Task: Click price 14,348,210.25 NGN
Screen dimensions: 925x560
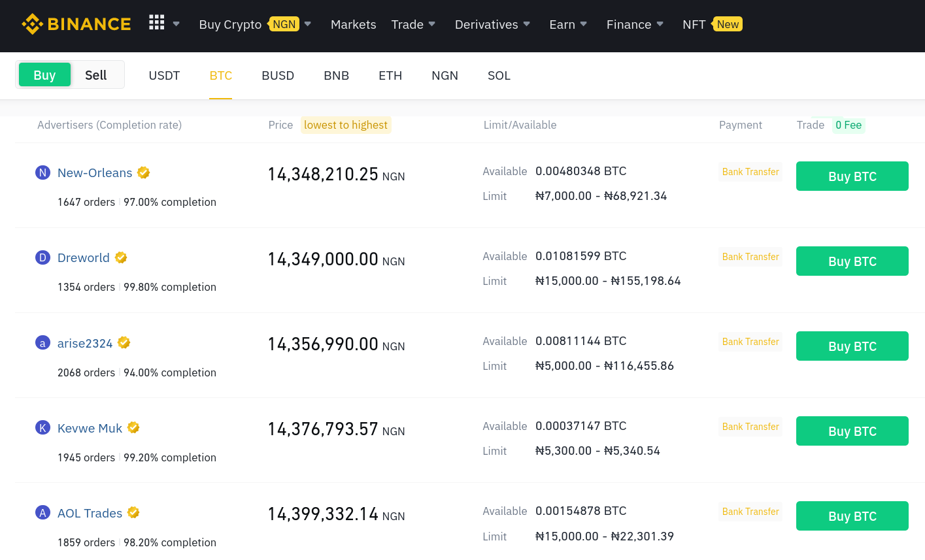Action: (336, 174)
